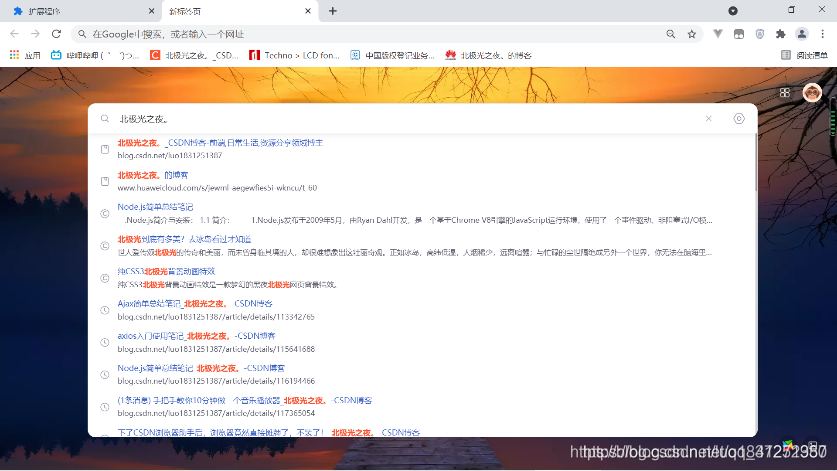Open the shield extension icon
The width and height of the screenshot is (837, 471).
click(x=760, y=34)
